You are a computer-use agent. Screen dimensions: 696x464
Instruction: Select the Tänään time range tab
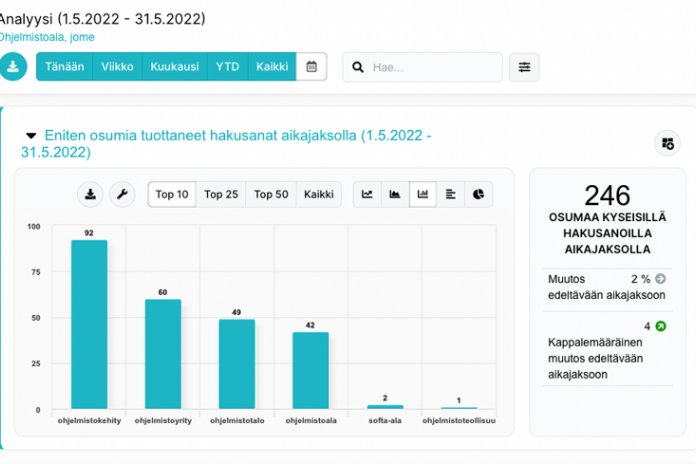(x=64, y=67)
